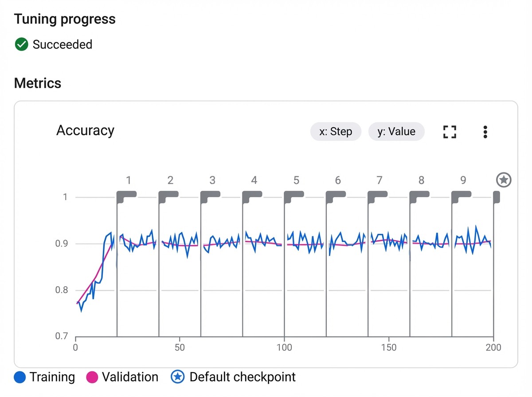This screenshot has width=532, height=397.
Task: Select the Metrics section heading
Action: click(x=37, y=83)
